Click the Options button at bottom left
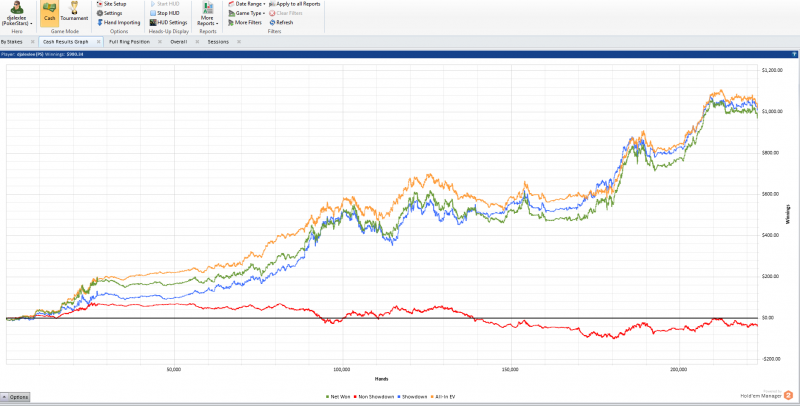Image resolution: width=800 pixels, height=406 pixels. 19,397
